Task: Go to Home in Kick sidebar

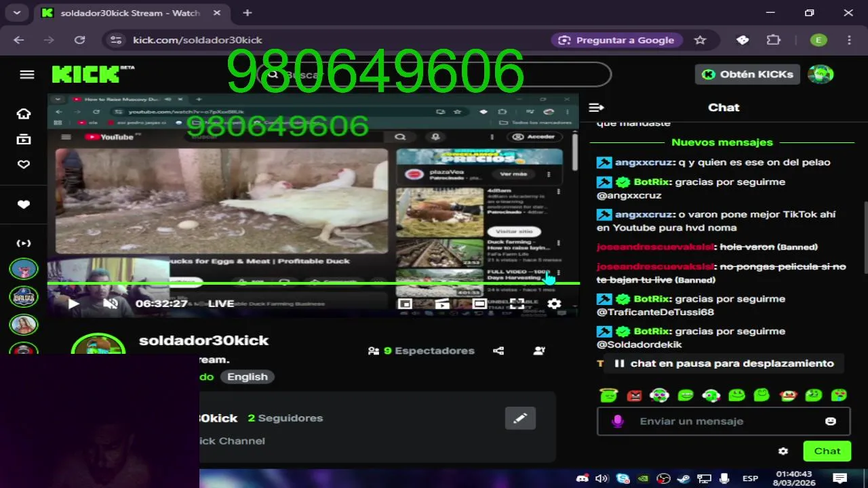Action: 24,114
